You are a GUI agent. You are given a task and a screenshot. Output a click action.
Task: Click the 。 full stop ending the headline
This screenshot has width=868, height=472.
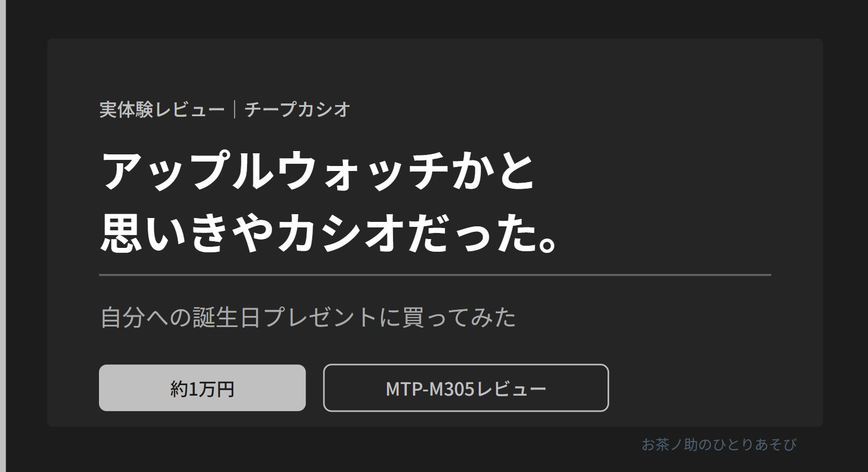(547, 242)
